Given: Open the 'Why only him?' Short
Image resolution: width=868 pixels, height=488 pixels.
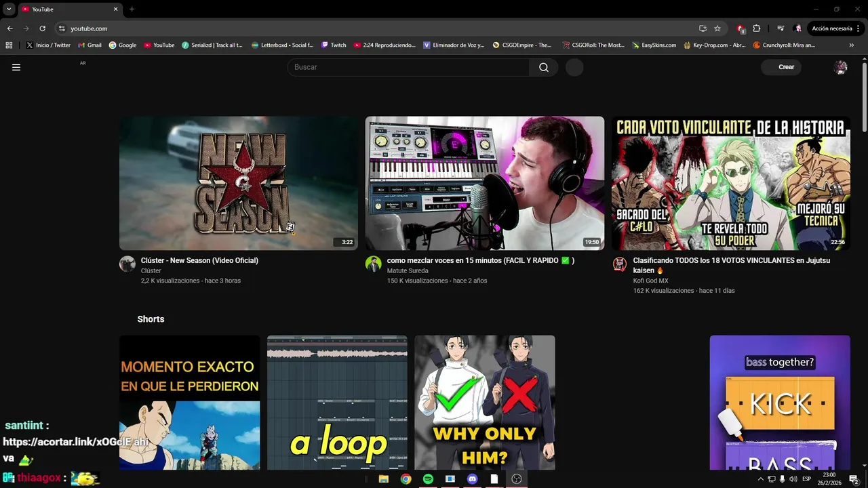Looking at the screenshot, I should click(485, 403).
